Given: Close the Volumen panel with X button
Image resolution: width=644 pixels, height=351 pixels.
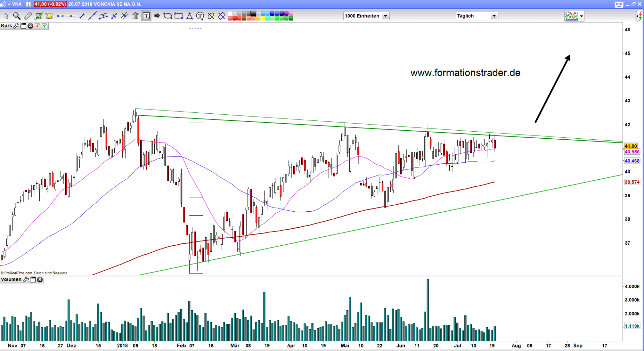Looking at the screenshot, I should [x=40, y=280].
